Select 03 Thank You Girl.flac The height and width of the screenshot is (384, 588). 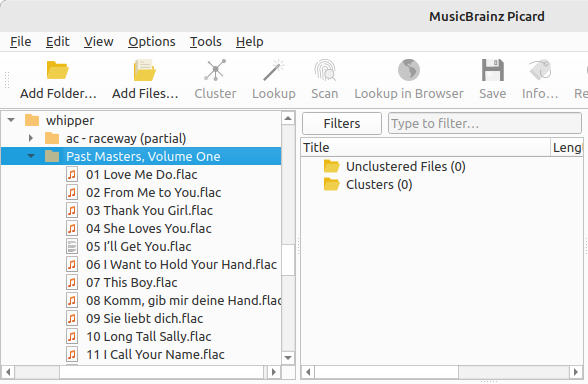(x=149, y=210)
